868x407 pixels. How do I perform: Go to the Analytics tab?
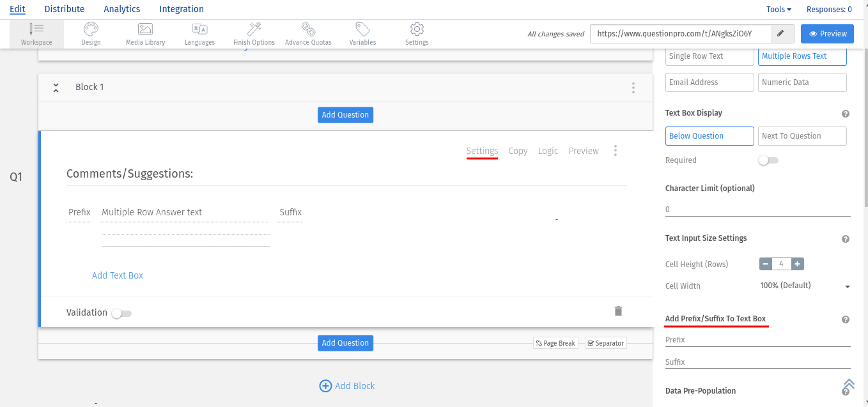point(121,9)
